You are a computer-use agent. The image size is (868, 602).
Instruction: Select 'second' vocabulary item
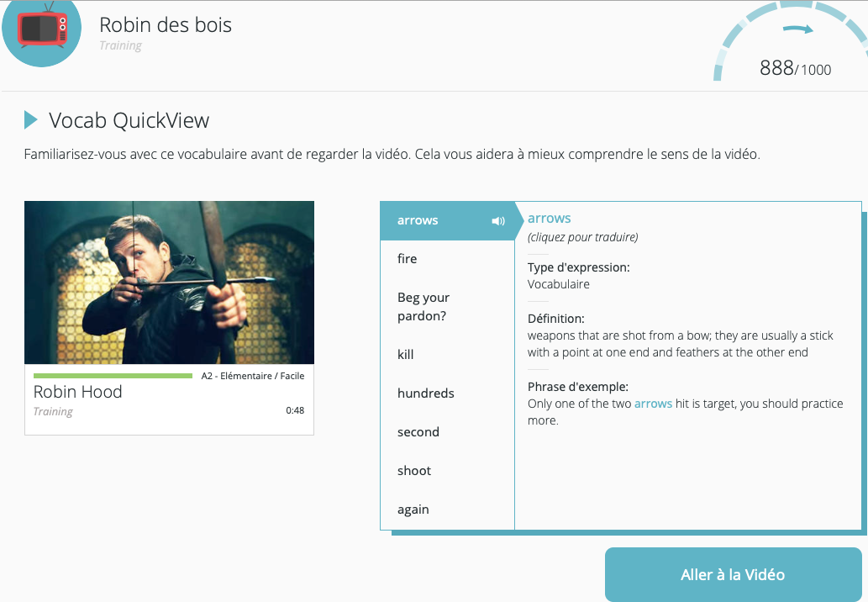click(418, 432)
